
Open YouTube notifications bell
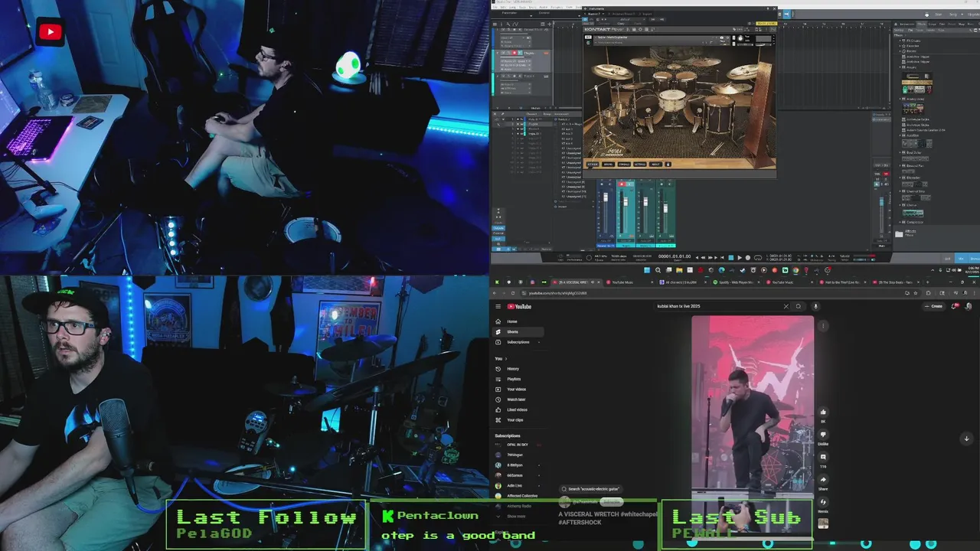tap(954, 306)
